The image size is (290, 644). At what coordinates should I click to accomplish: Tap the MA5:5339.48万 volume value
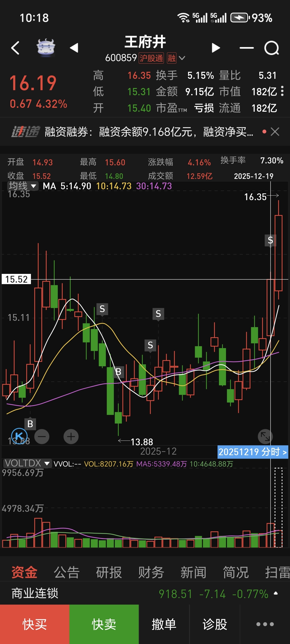tap(161, 464)
